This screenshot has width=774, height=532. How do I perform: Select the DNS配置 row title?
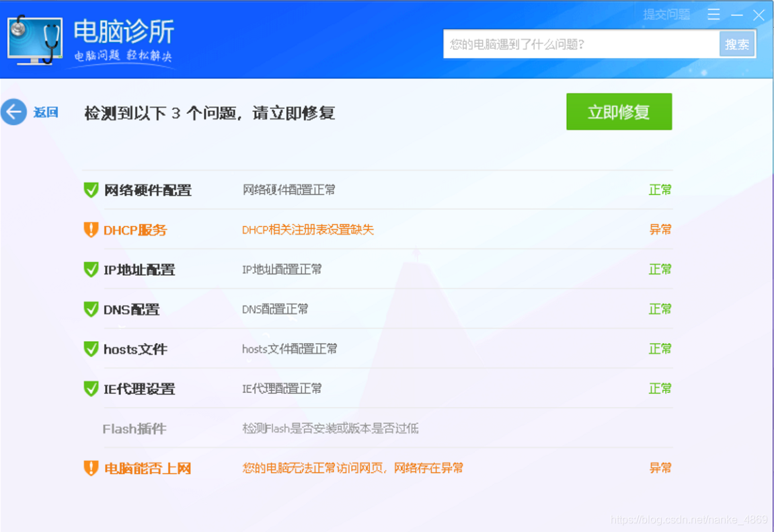131,309
